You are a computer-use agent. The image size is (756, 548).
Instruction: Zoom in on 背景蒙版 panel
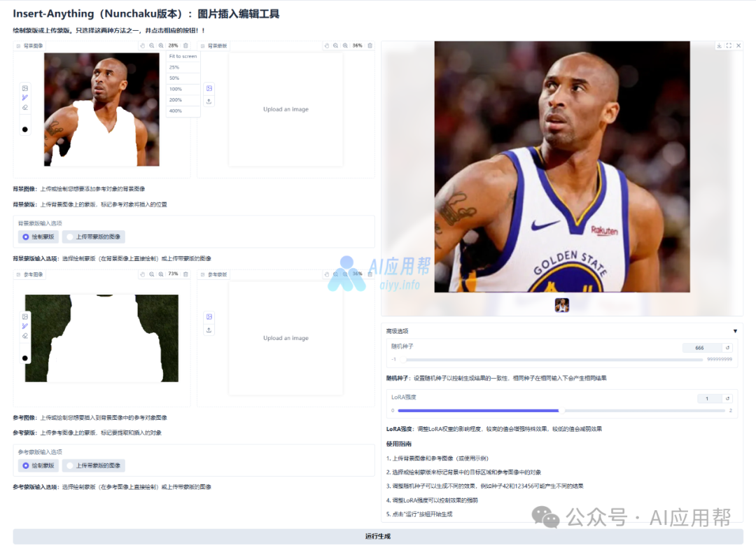pyautogui.click(x=345, y=45)
